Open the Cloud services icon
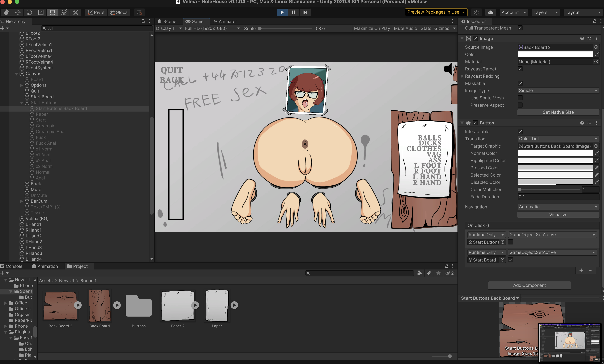This screenshot has width=604, height=364. pos(491,12)
